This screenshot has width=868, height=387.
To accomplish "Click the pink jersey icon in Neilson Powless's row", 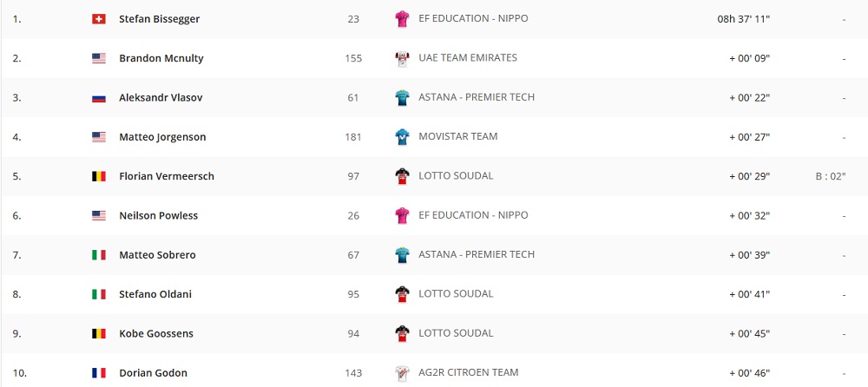I will (x=402, y=216).
